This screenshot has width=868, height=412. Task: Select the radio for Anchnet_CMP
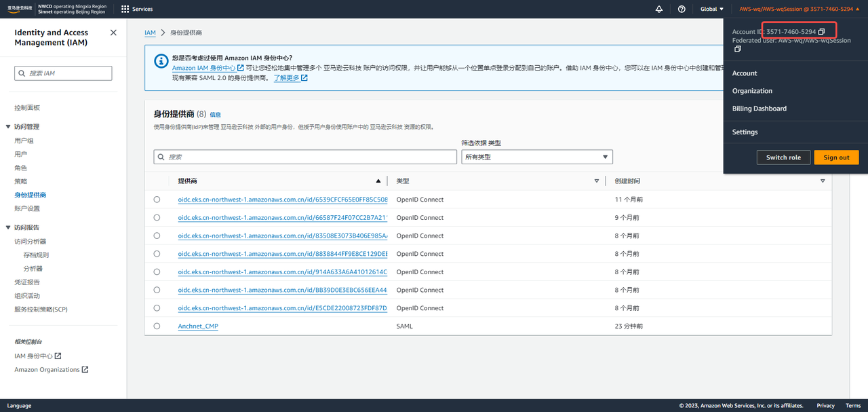pos(157,326)
